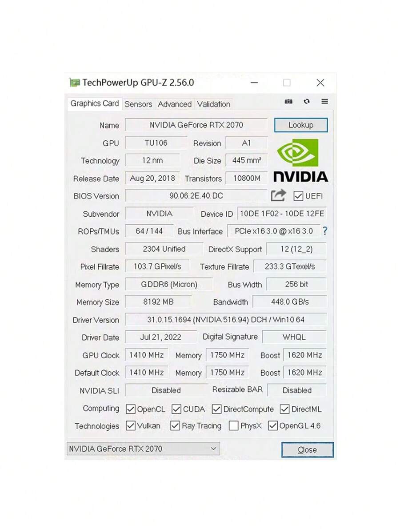The width and height of the screenshot is (400, 532).
Task: Open the hamburger menu icon
Action: point(324,101)
